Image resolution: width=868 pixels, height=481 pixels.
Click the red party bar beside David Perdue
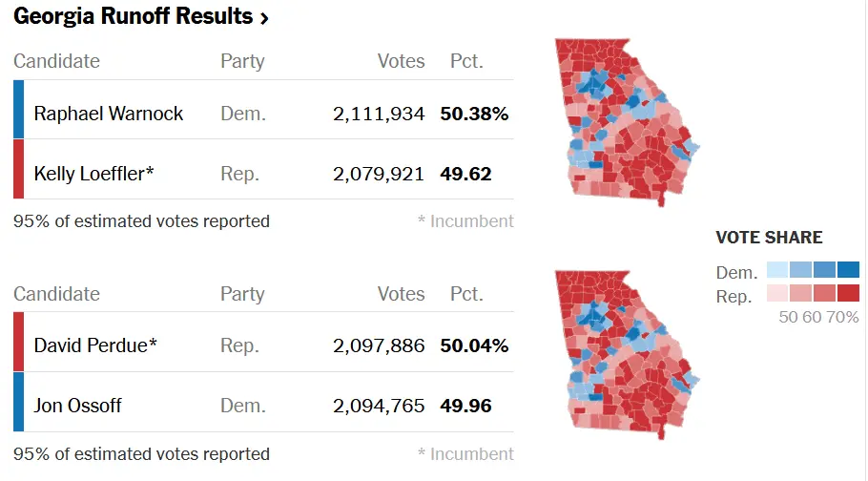[x=19, y=341]
